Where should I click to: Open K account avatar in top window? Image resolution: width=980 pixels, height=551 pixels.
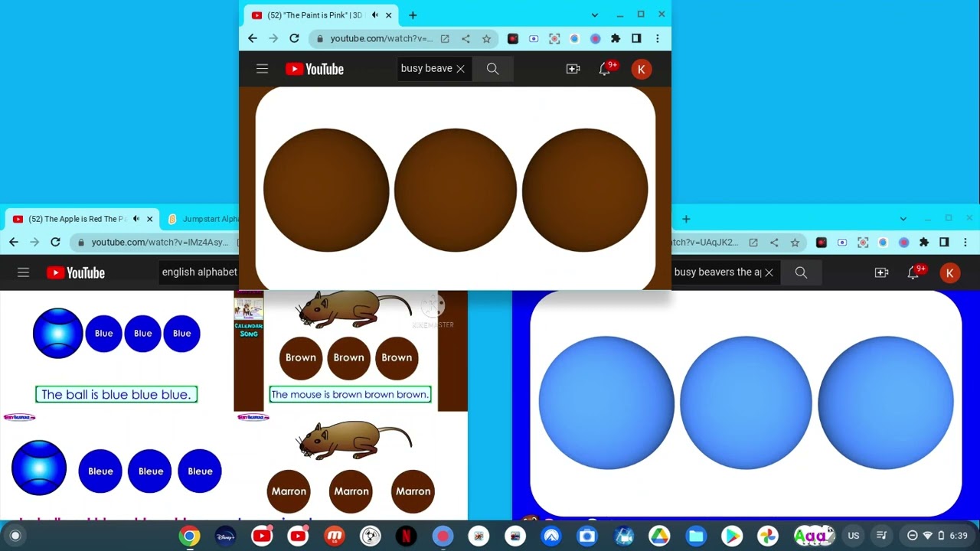642,69
